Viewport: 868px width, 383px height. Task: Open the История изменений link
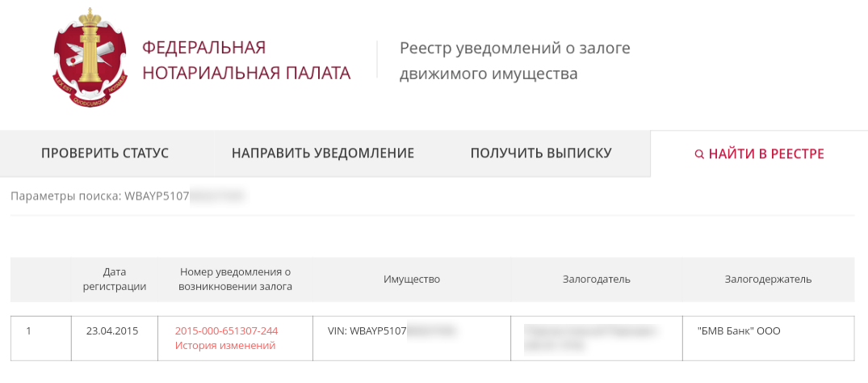225,346
